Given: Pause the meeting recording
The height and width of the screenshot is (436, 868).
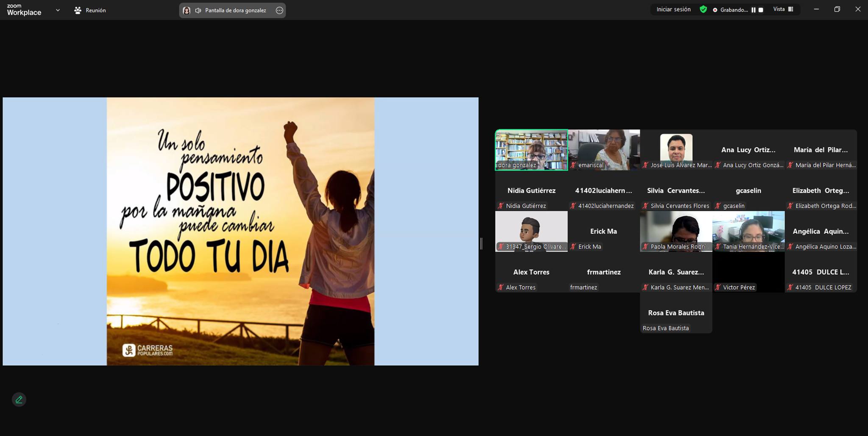Looking at the screenshot, I should point(753,10).
